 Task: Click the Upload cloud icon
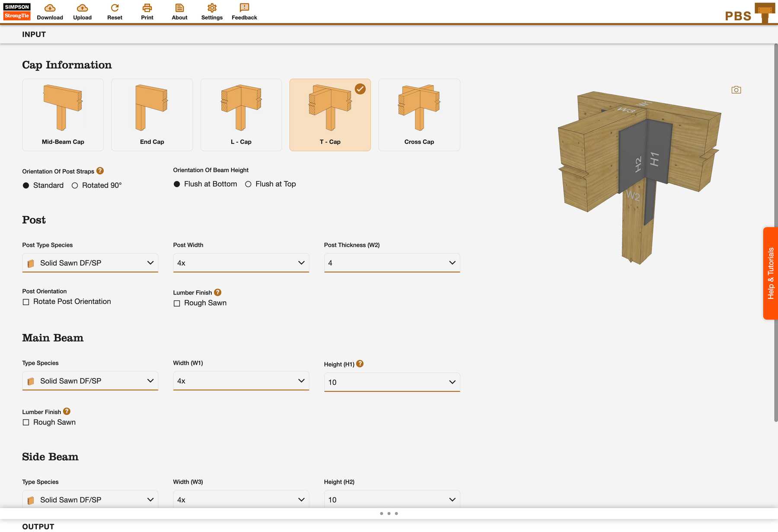point(82,8)
